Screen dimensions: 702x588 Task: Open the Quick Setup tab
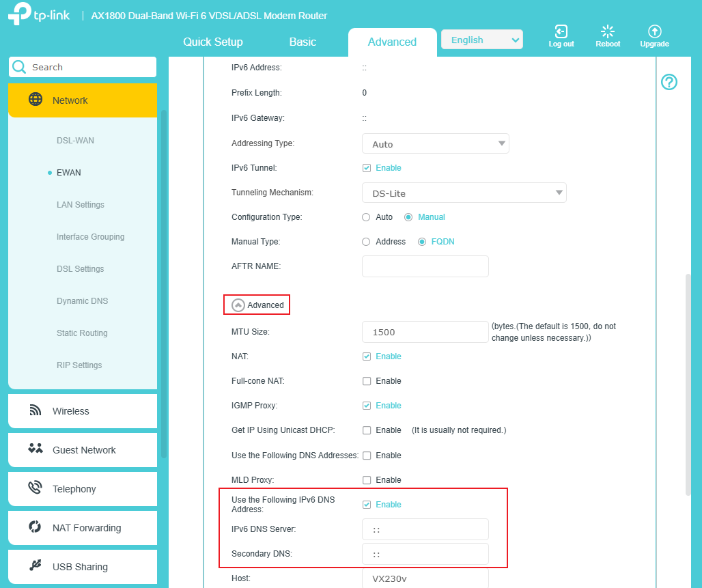click(x=212, y=41)
